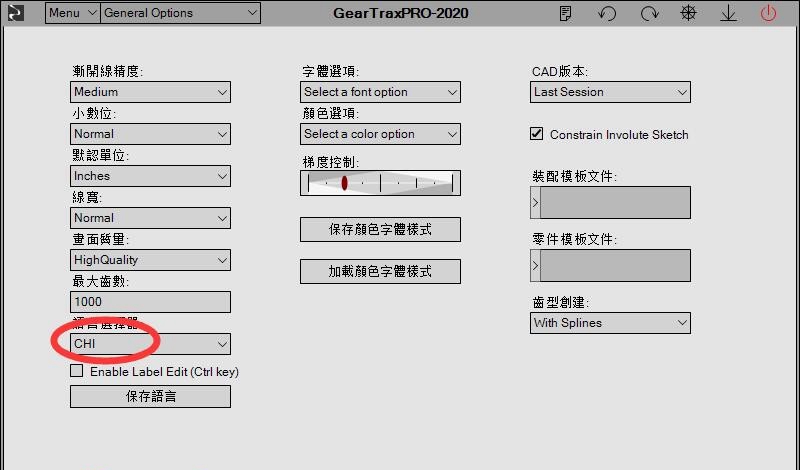Click the 裝配模板文件 assembly template field

615,203
